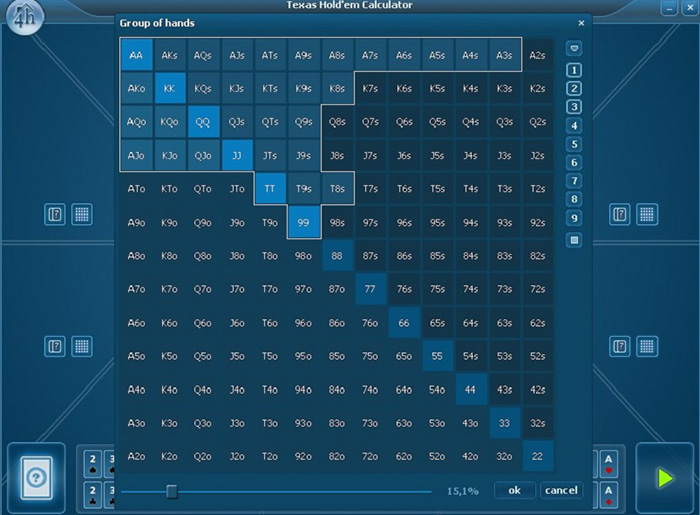The width and height of the screenshot is (700, 515).
Task: Click the green play arrow button
Action: [665, 478]
